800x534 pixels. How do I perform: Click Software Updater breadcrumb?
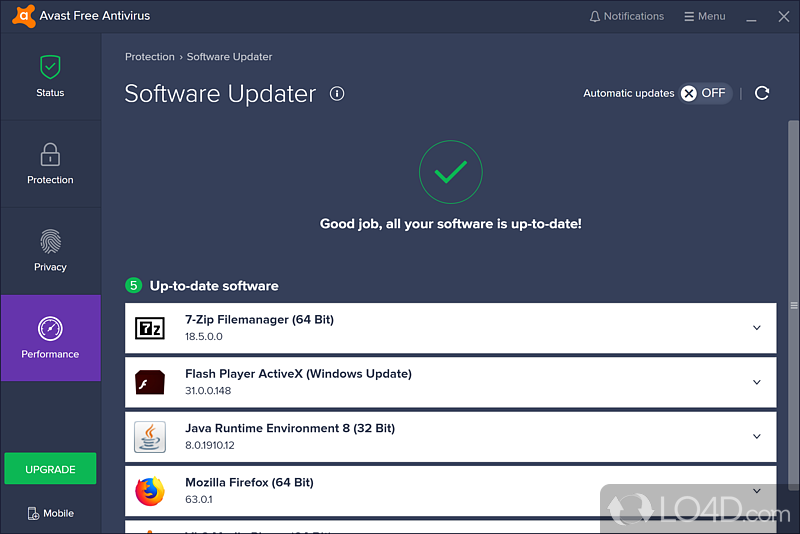tap(230, 57)
